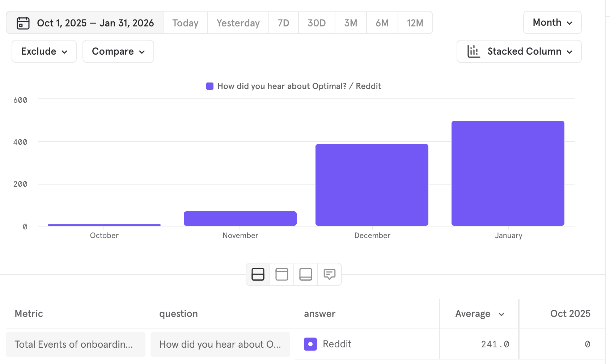
Task: Open the Month granularity dropdown
Action: (552, 22)
